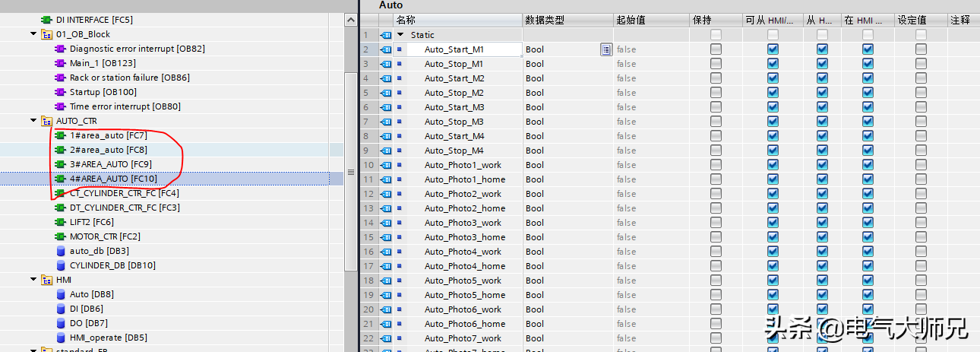
Task: Enable 设定值 checkbox for Auto_Photo3_work
Action: coord(921,223)
